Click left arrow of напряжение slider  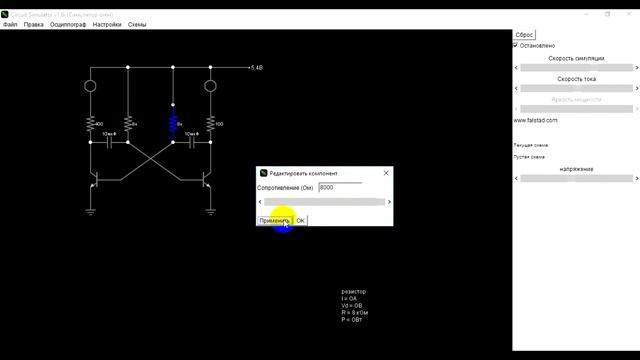(516, 178)
